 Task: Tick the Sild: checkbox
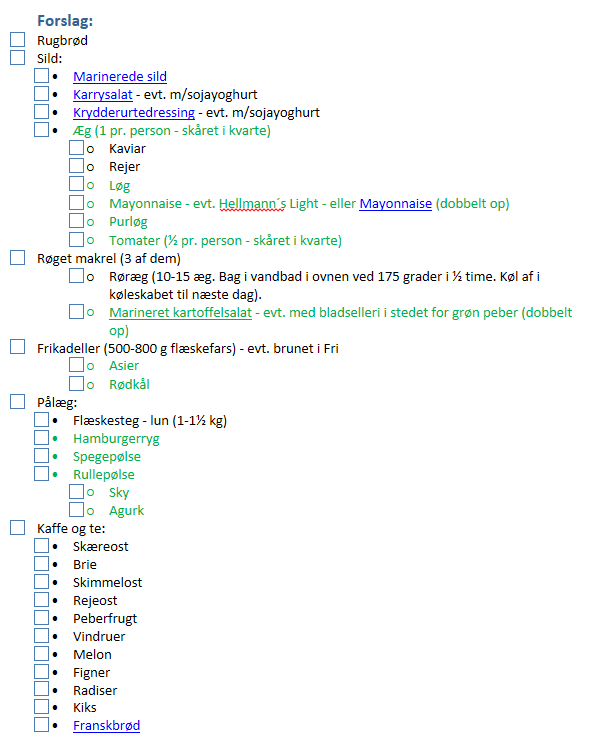[18, 57]
